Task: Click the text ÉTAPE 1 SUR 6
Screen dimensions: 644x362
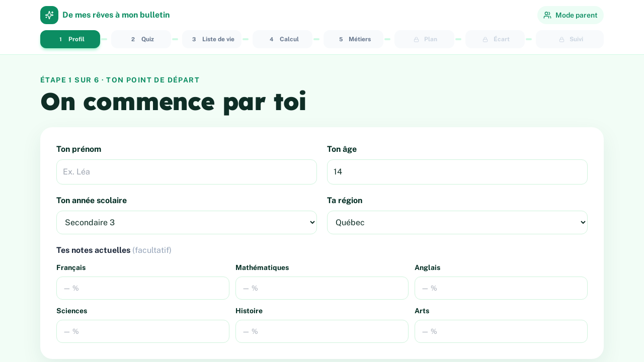Action: (70, 80)
